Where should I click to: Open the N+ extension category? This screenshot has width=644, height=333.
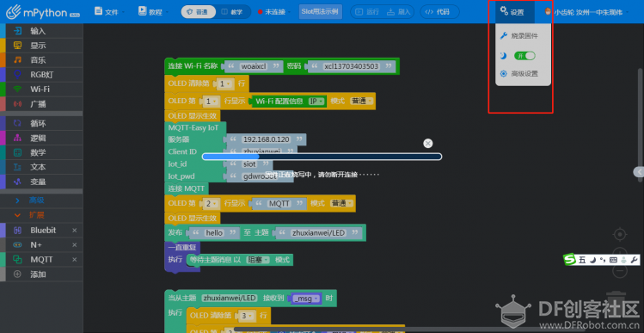tap(41, 245)
